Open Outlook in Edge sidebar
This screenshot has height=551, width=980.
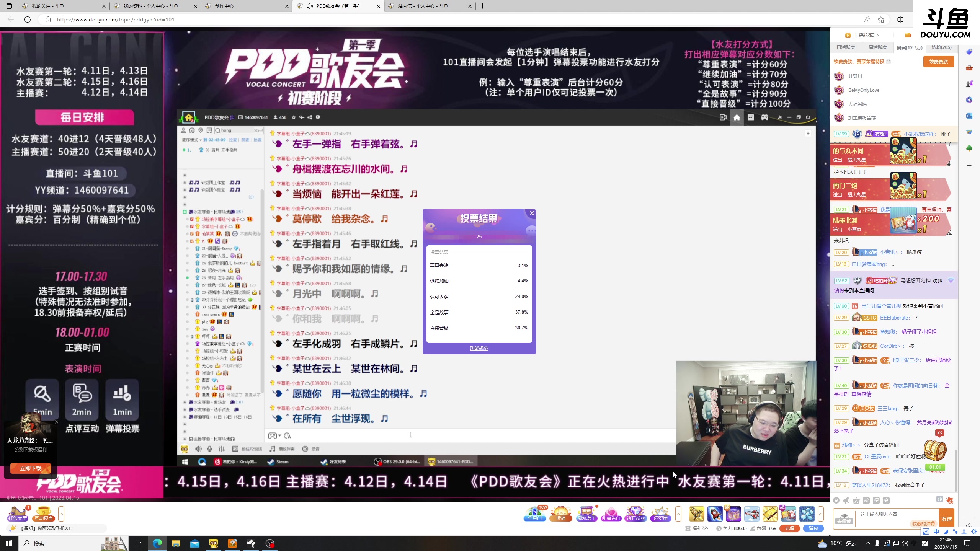[x=969, y=116]
